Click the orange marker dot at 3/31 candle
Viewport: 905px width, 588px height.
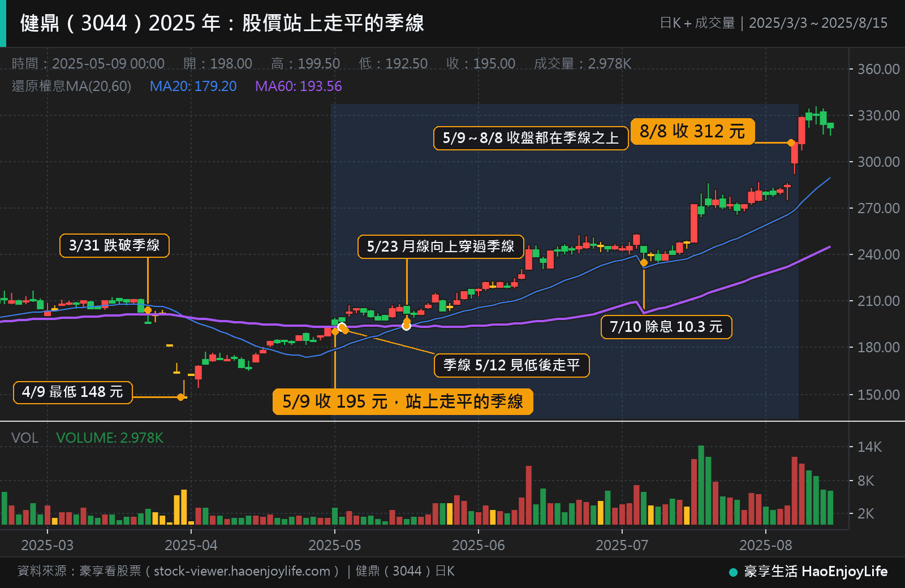tap(148, 310)
